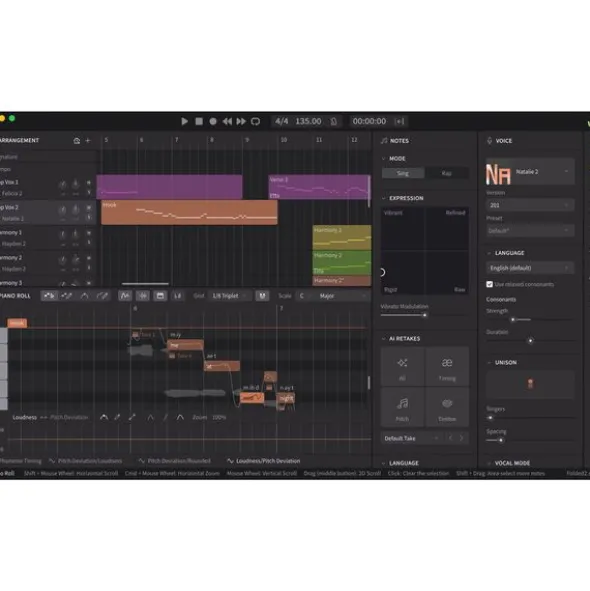This screenshot has height=591, width=590.
Task: Solo the Vox 2 track
Action: pyautogui.click(x=89, y=217)
